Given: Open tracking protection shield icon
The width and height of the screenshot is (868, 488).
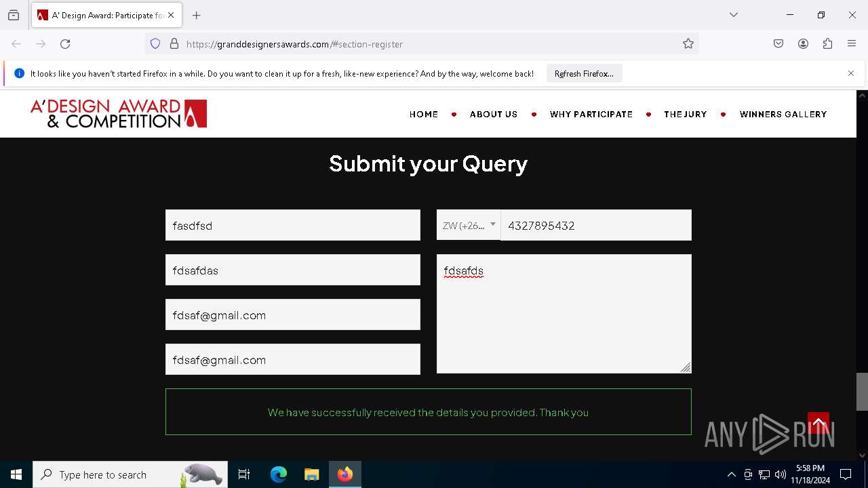Looking at the screenshot, I should [155, 44].
